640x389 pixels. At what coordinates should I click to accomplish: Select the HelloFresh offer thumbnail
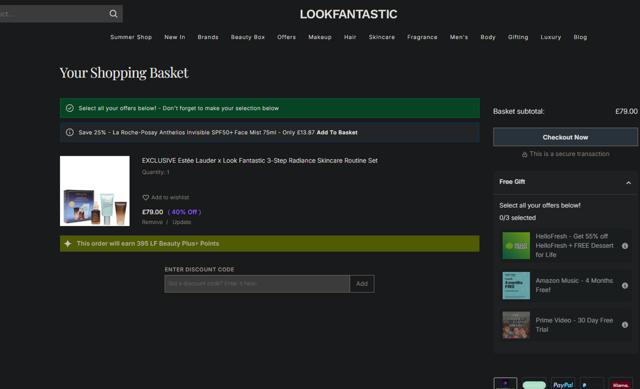[516, 246]
